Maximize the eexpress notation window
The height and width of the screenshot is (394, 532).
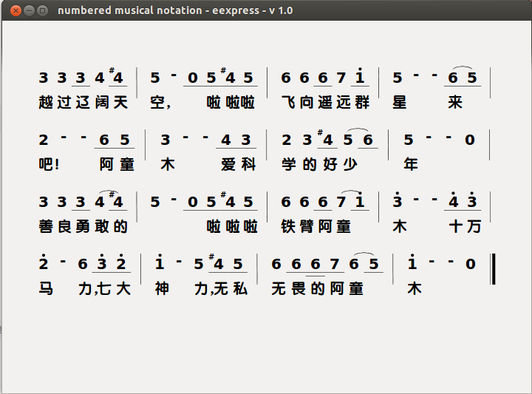pos(42,10)
